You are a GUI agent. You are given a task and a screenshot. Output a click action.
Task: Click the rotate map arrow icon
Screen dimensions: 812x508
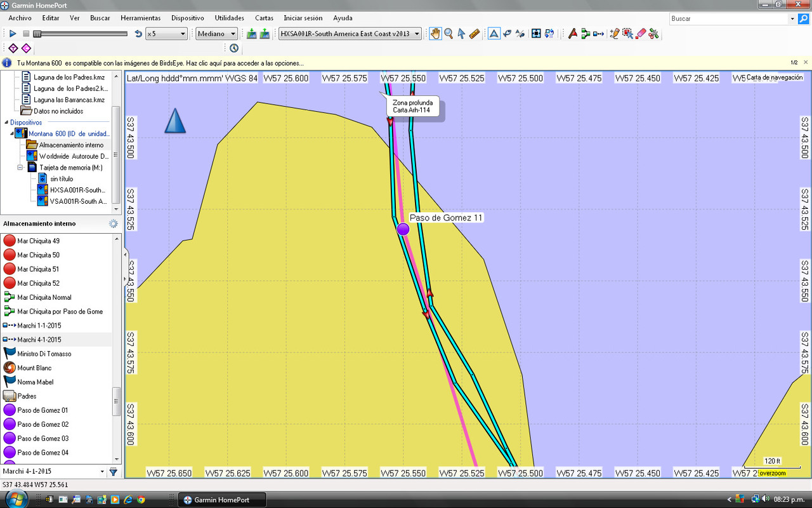pos(507,34)
